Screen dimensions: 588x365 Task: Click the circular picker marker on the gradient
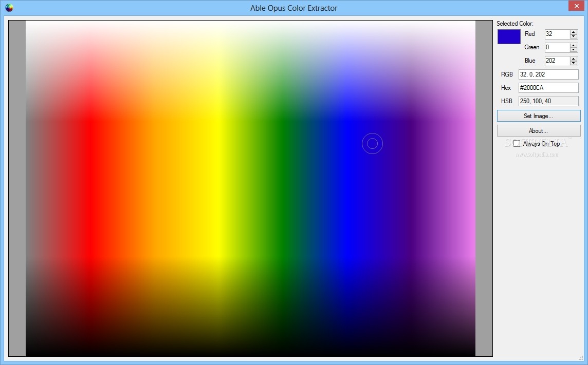click(x=372, y=144)
